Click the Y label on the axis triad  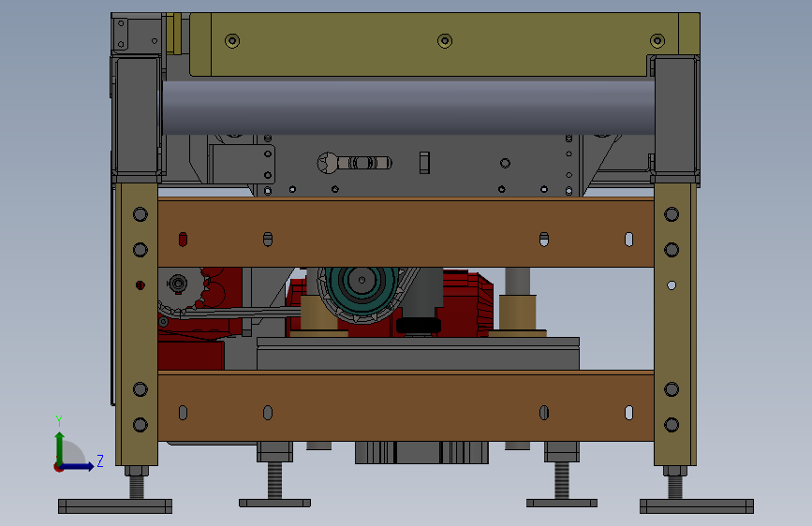click(59, 420)
